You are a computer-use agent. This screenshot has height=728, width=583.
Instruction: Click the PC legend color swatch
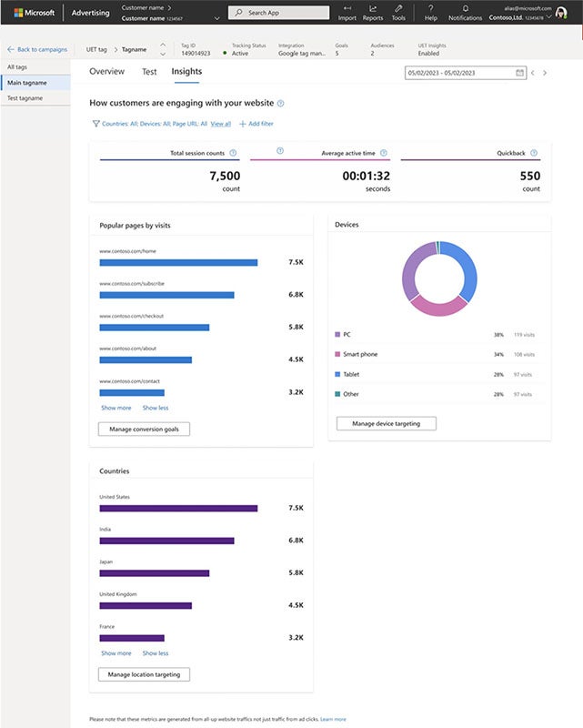coord(337,335)
